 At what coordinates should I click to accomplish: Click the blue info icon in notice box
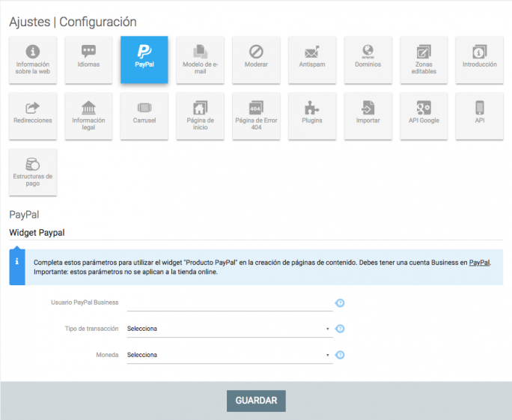(17, 261)
